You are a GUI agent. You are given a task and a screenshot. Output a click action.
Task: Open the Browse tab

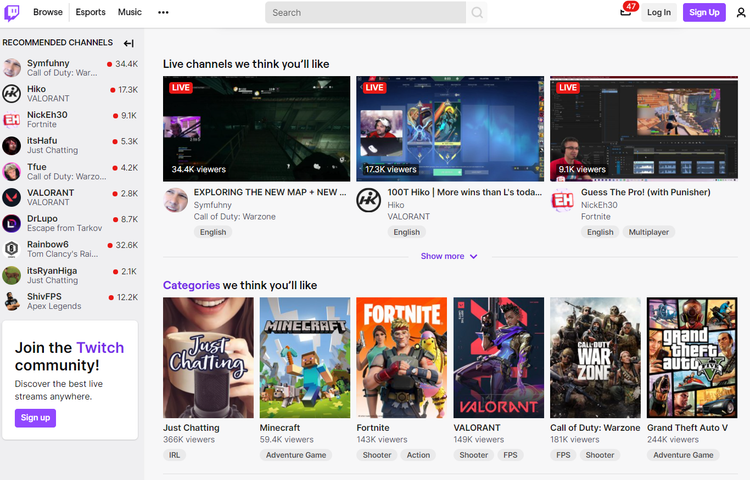[48, 12]
